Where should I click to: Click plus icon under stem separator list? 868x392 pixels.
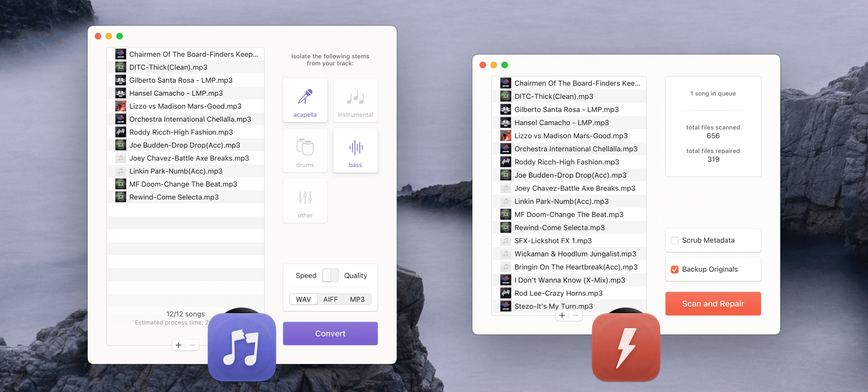pyautogui.click(x=178, y=345)
